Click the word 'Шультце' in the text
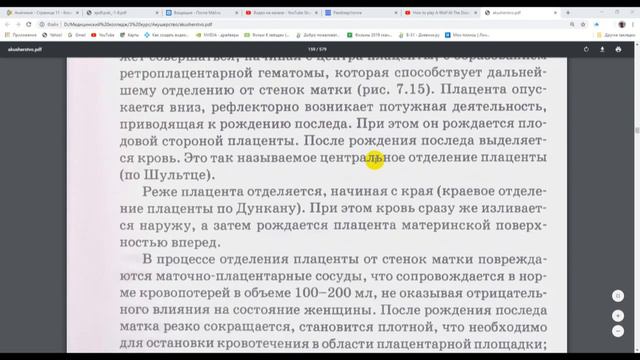The height and width of the screenshot is (360, 640). 176,175
